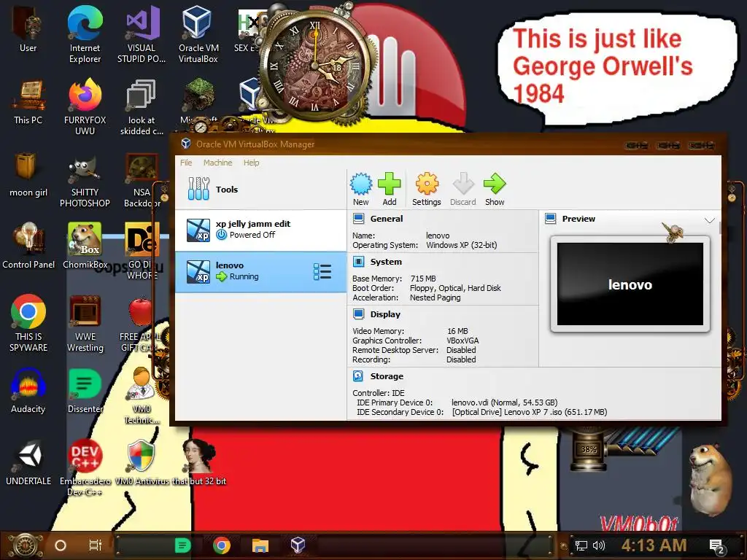Open the FURRYFOX UWU Firefox icon
This screenshot has width=747, height=560.
click(85, 106)
